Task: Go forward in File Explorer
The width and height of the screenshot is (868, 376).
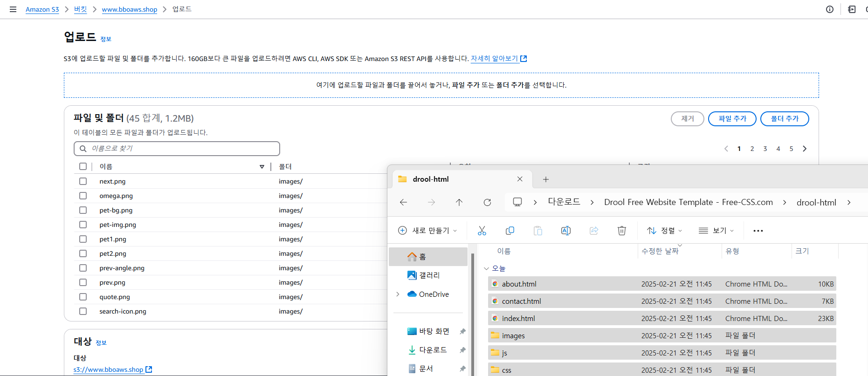Action: [431, 202]
